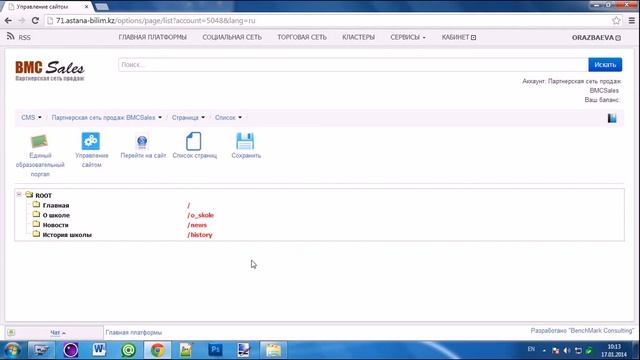Click the Сохранить floppy disk icon
640x360 pixels.
(245, 141)
